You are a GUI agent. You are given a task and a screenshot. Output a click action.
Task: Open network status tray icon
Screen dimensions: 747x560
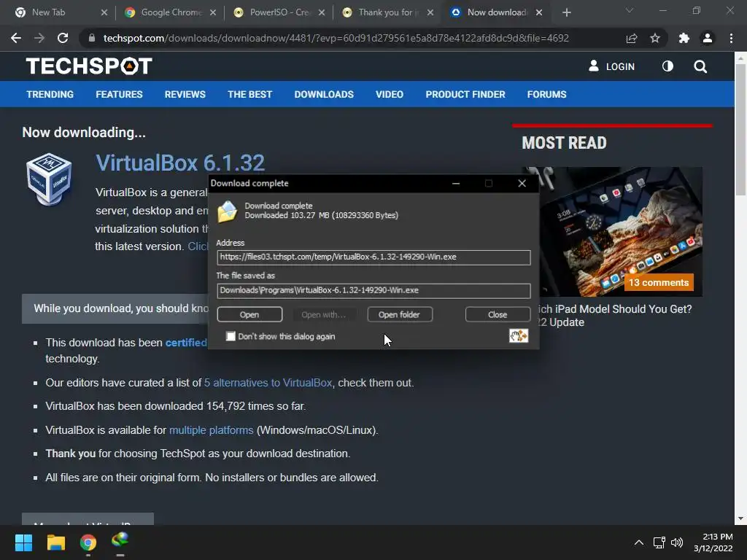click(659, 542)
